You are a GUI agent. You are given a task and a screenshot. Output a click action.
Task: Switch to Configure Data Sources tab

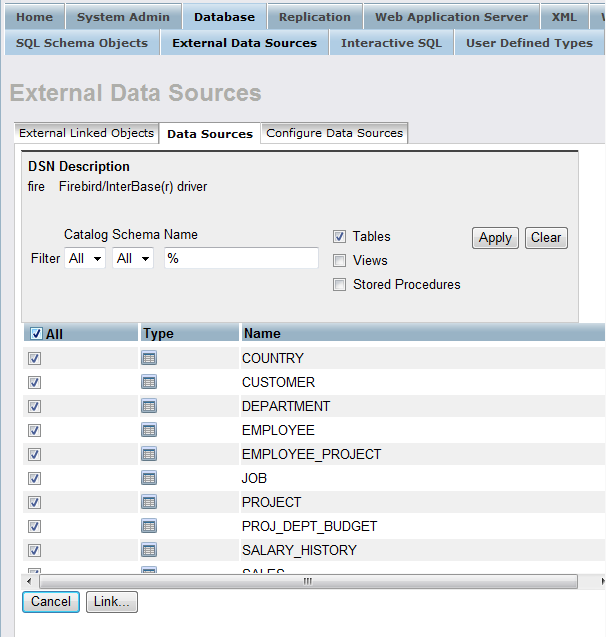click(x=334, y=133)
